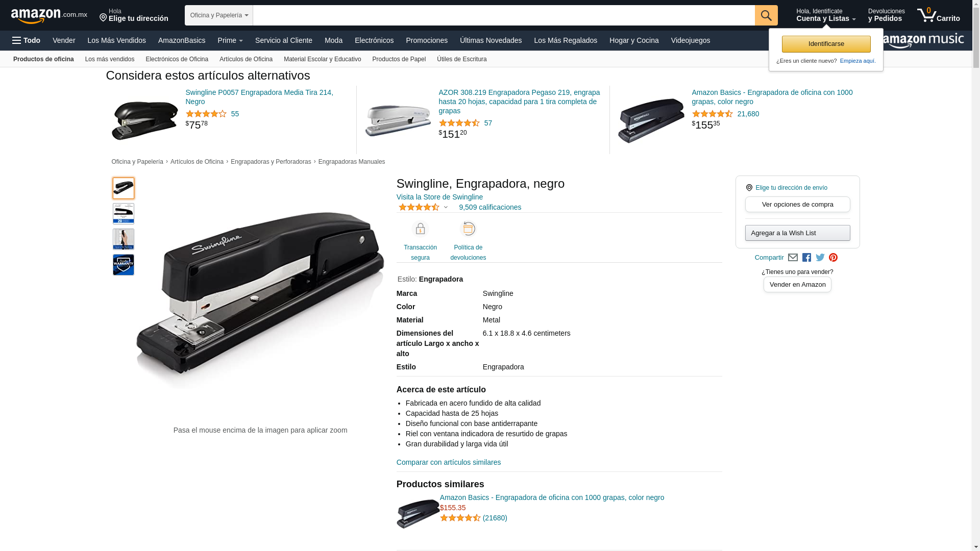980x551 pixels.
Task: Go to Servicio al Cliente menu item
Action: point(284,40)
